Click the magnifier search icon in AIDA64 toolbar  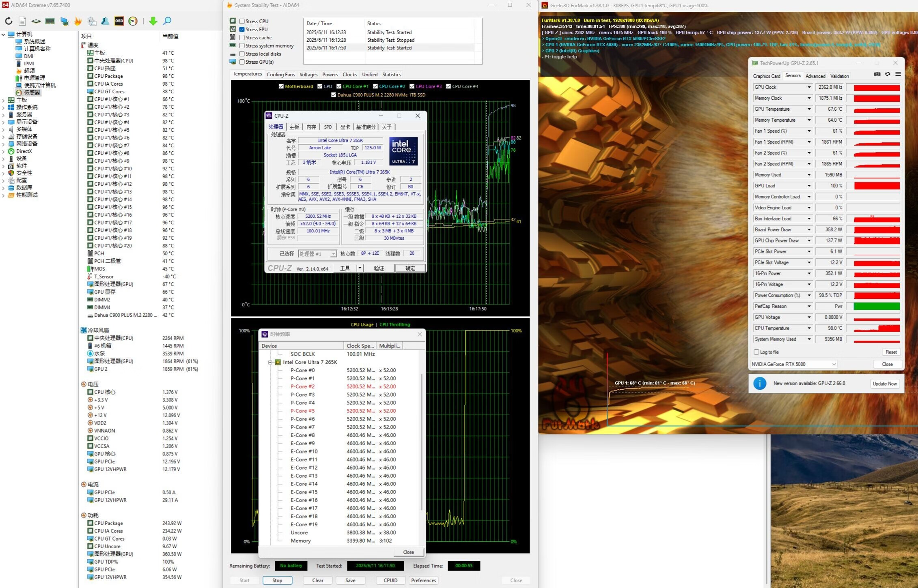167,21
